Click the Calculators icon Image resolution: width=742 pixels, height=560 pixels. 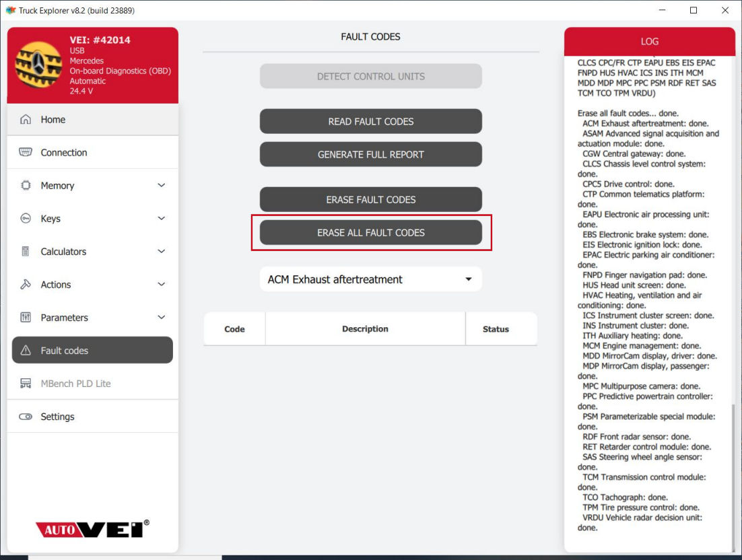[26, 252]
